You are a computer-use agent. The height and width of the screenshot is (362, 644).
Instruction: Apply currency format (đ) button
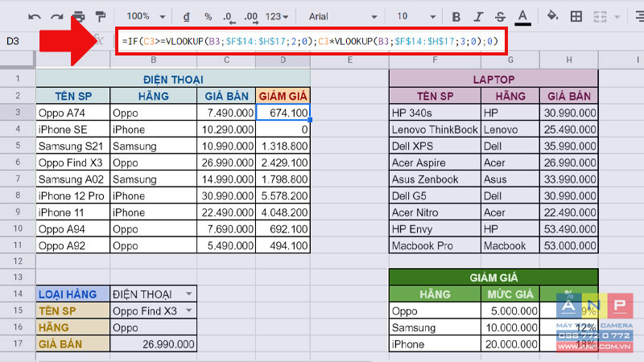[x=187, y=17]
